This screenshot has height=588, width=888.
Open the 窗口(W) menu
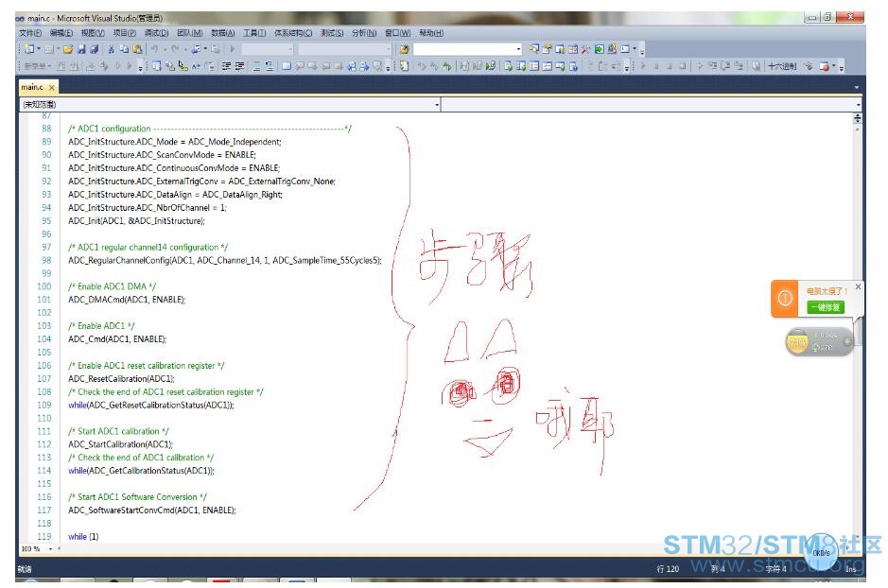398,33
